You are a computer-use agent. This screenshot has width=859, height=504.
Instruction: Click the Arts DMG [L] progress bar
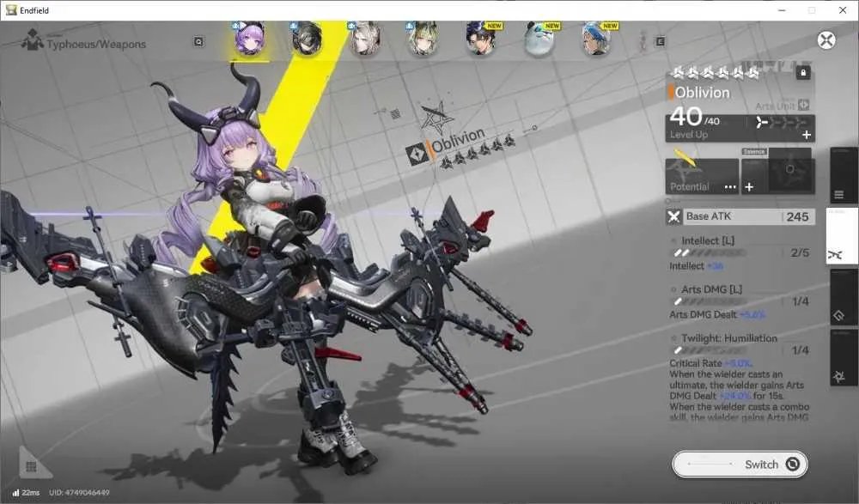pos(709,301)
